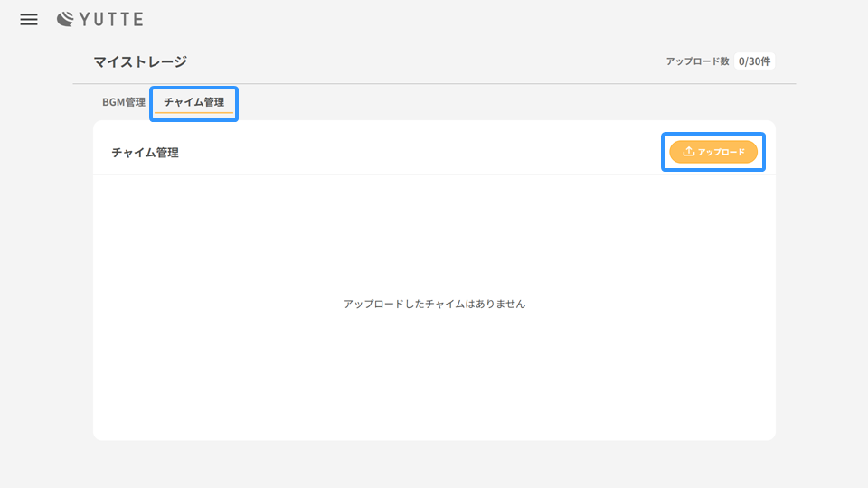Click the space between マイストレージ and アップロード数
This screenshot has height=488, width=868.
tap(425, 61)
